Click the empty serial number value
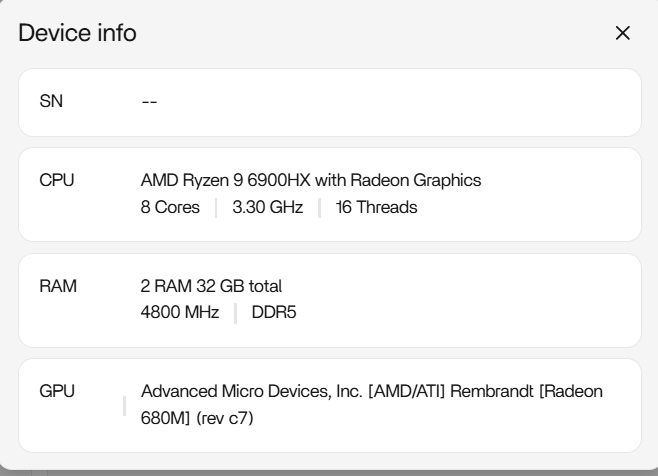Image resolution: width=658 pixels, height=476 pixels. tap(149, 102)
